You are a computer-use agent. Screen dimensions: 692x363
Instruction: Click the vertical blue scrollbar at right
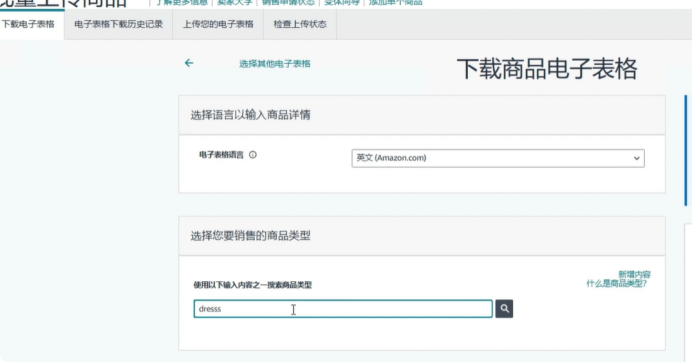(x=686, y=150)
